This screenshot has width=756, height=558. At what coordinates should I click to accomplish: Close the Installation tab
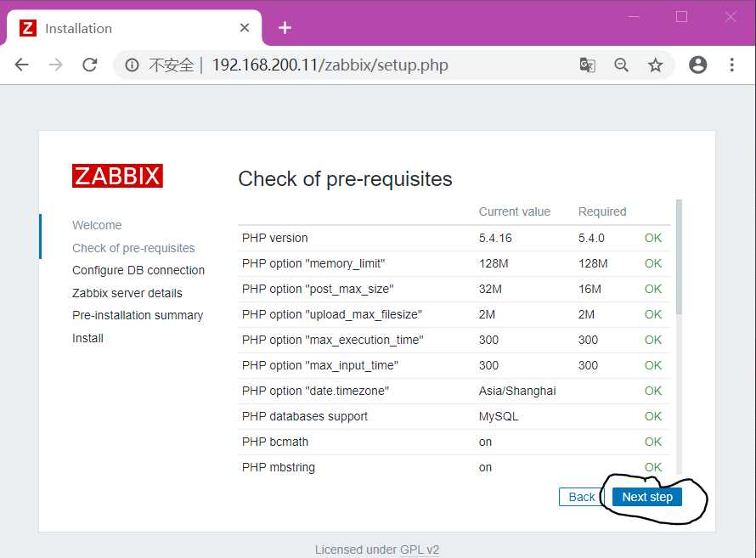245,28
